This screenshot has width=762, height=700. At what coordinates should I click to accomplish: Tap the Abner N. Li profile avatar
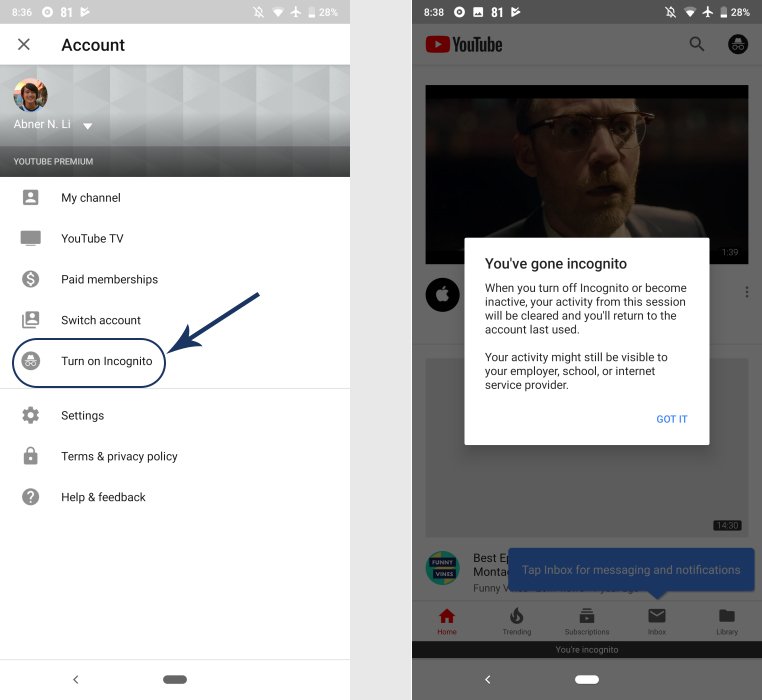coord(31,95)
